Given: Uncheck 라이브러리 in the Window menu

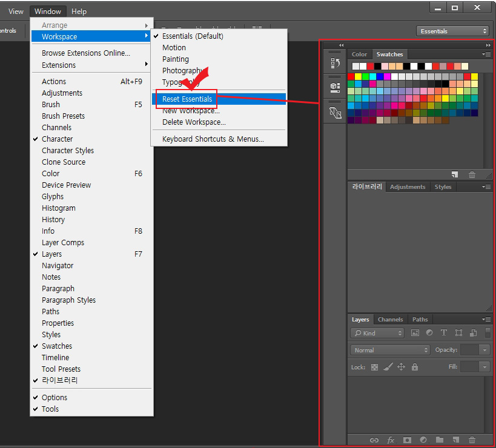Looking at the screenshot, I should (x=91, y=380).
